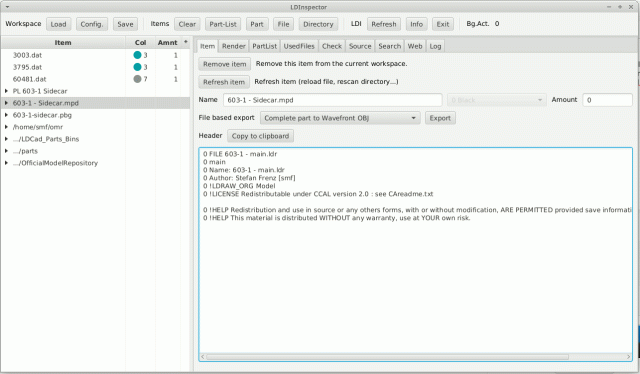This screenshot has height=374, width=640.
Task: Open the Source tab
Action: tap(360, 46)
